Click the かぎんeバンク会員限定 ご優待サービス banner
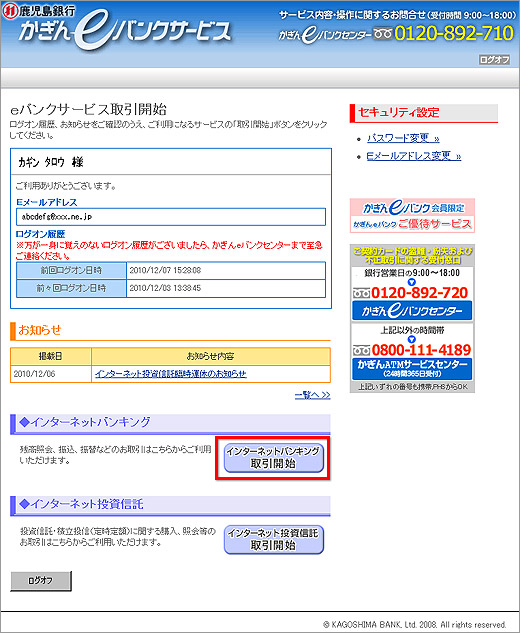Image resolution: width=520 pixels, height=633 pixels. point(412,215)
